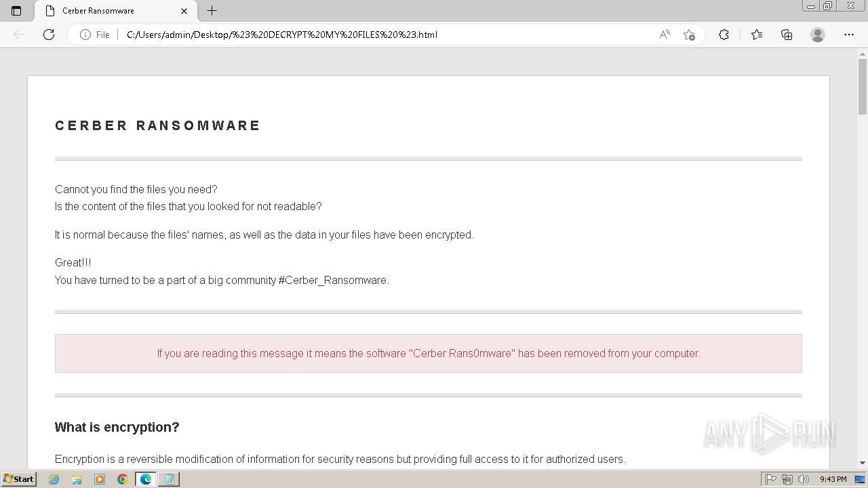Open Action Center flag icon

coord(771,479)
